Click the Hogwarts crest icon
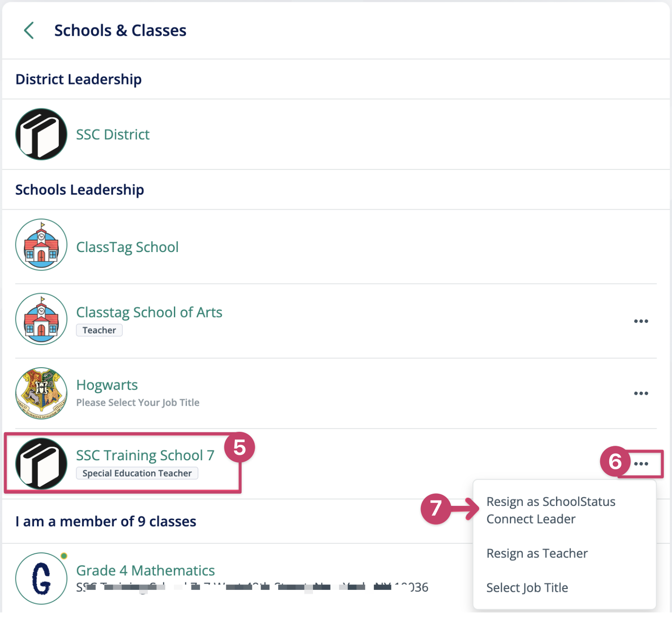 (41, 393)
